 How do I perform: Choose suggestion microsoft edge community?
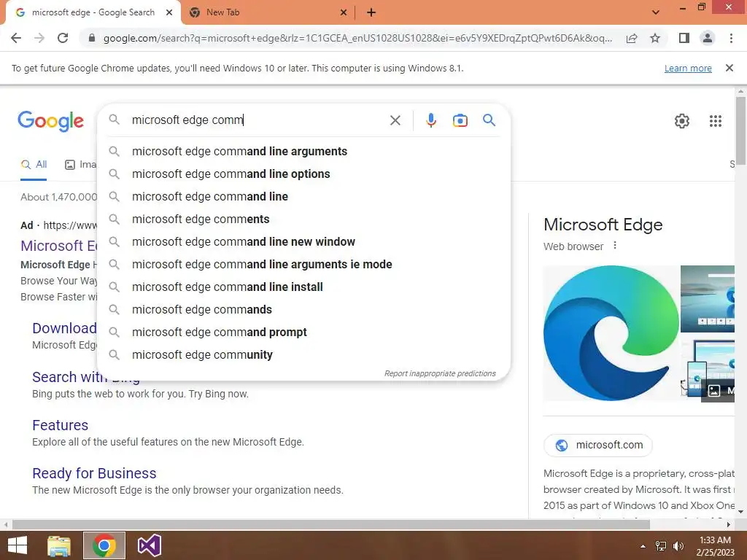tap(303, 355)
